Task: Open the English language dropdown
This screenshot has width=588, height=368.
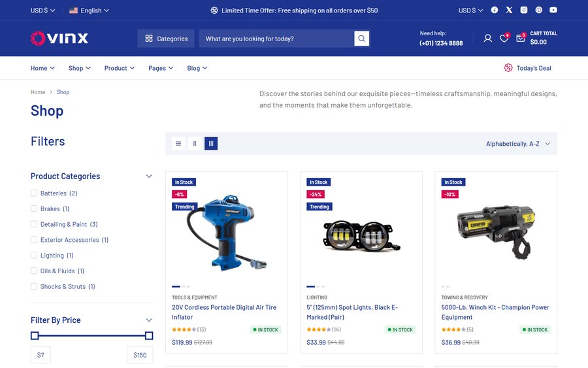Action: [90, 10]
